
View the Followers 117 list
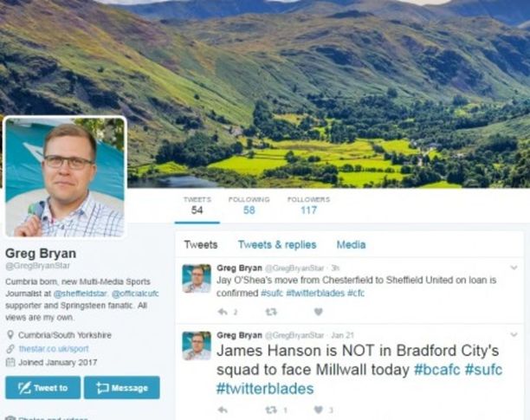pyautogui.click(x=308, y=205)
